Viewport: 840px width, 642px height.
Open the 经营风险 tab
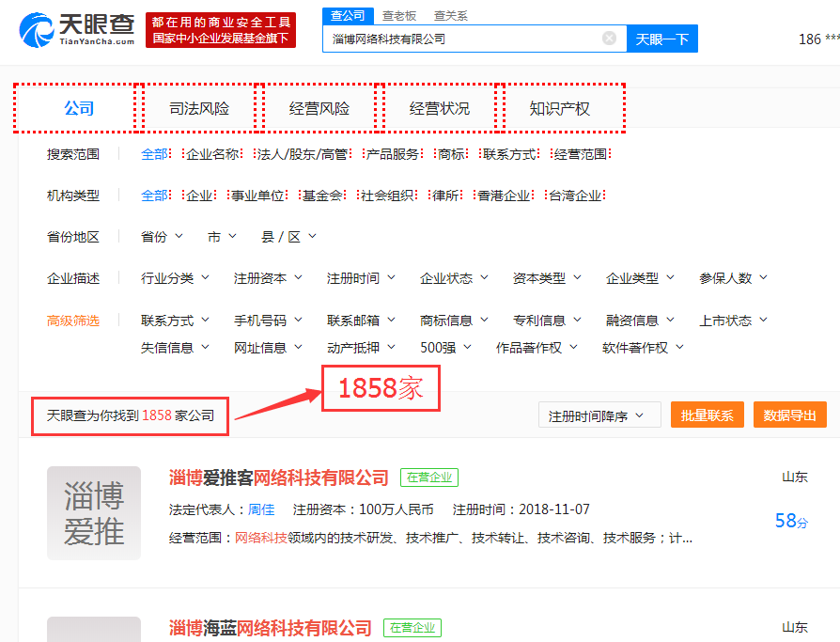tap(319, 108)
